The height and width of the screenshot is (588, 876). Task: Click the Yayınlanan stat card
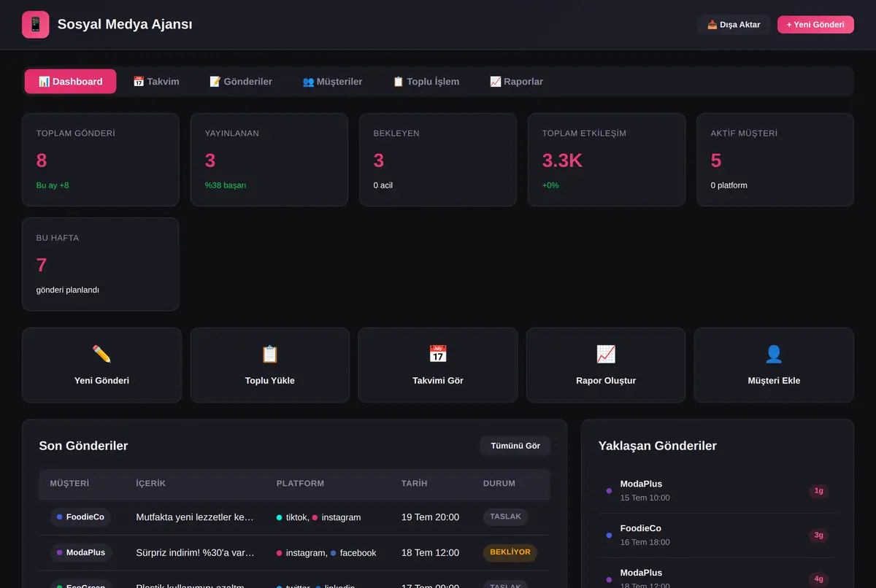[269, 160]
